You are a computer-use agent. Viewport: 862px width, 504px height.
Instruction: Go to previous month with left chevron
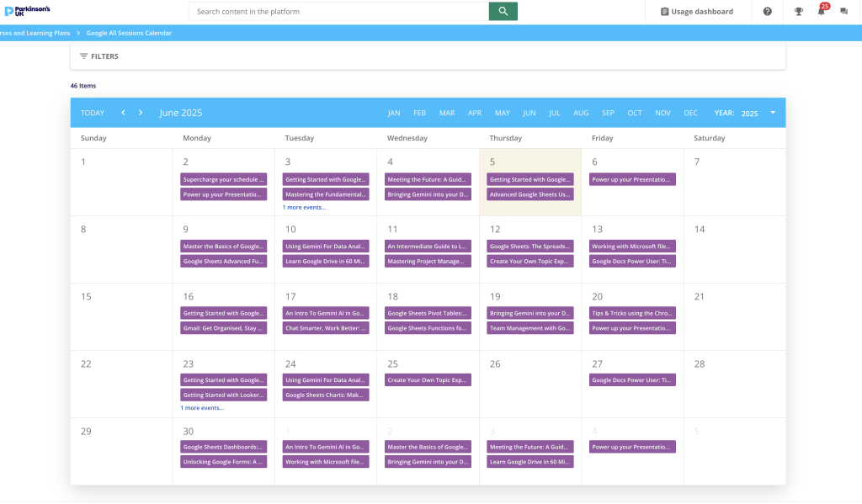coord(123,113)
